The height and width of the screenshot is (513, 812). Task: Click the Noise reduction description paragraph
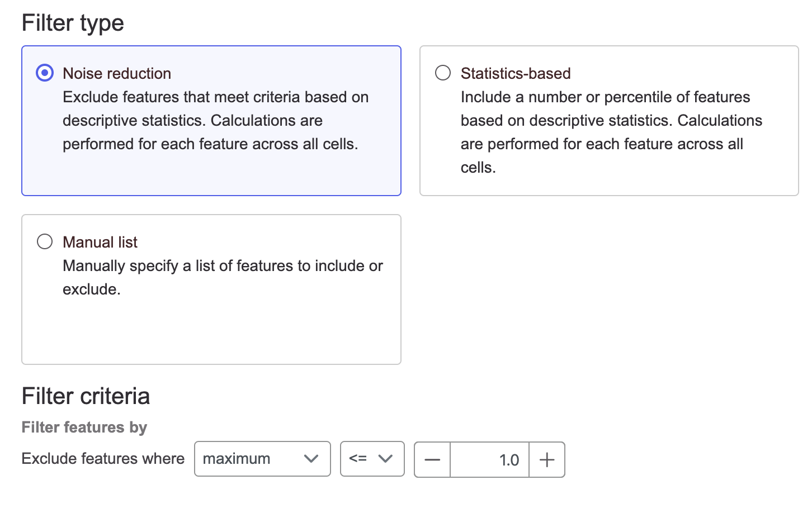coord(215,121)
